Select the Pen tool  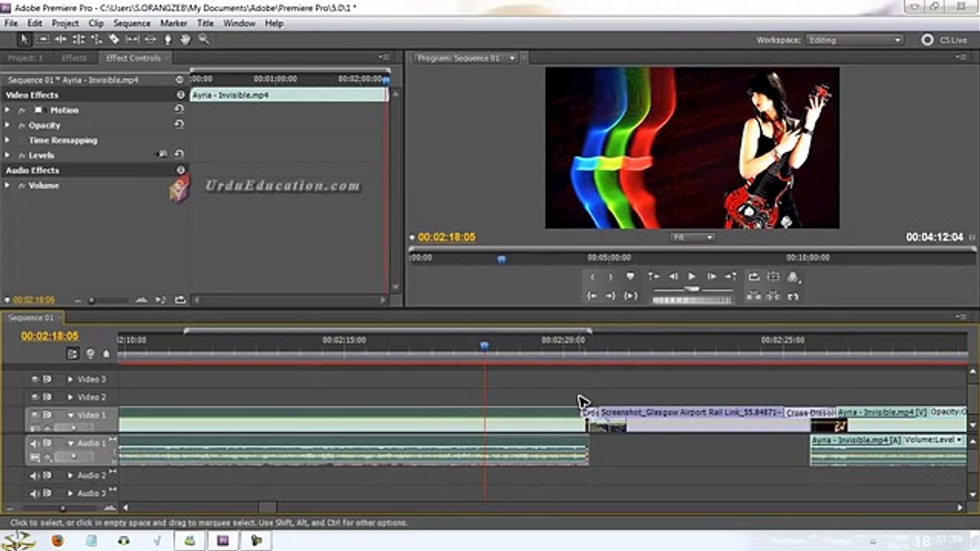pos(168,39)
